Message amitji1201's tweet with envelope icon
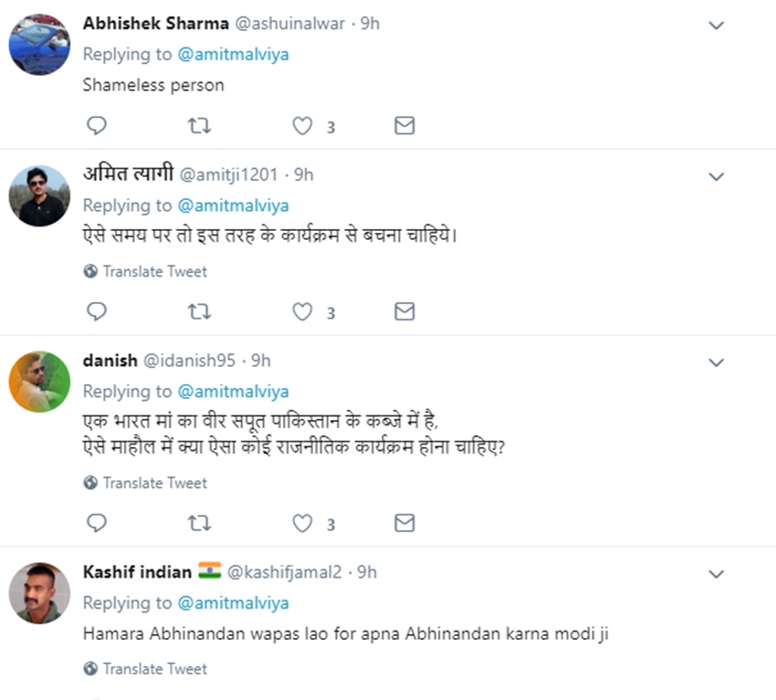Viewport: 776px width, 700px height. coord(404,312)
